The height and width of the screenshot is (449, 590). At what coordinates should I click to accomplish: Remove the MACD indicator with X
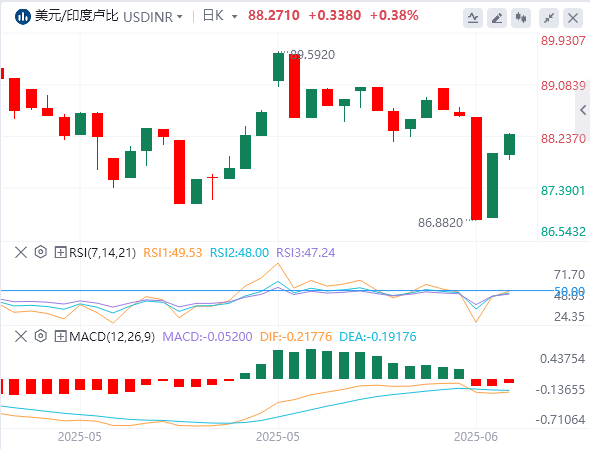pyautogui.click(x=21, y=336)
